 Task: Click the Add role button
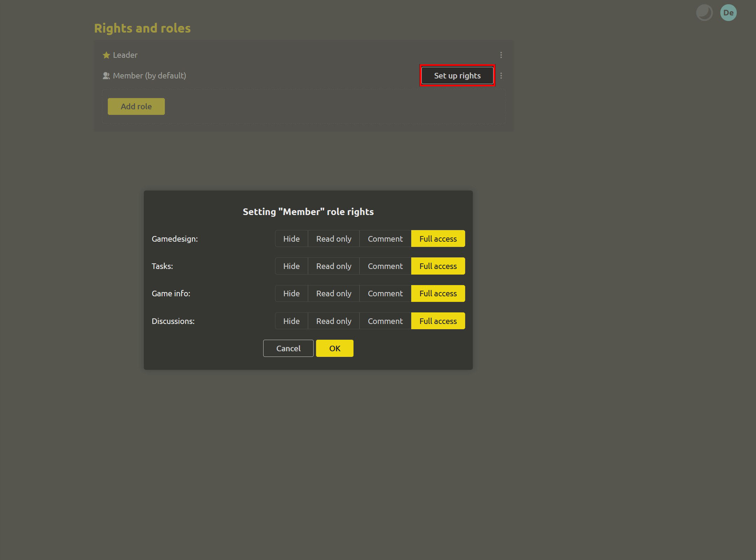click(136, 106)
